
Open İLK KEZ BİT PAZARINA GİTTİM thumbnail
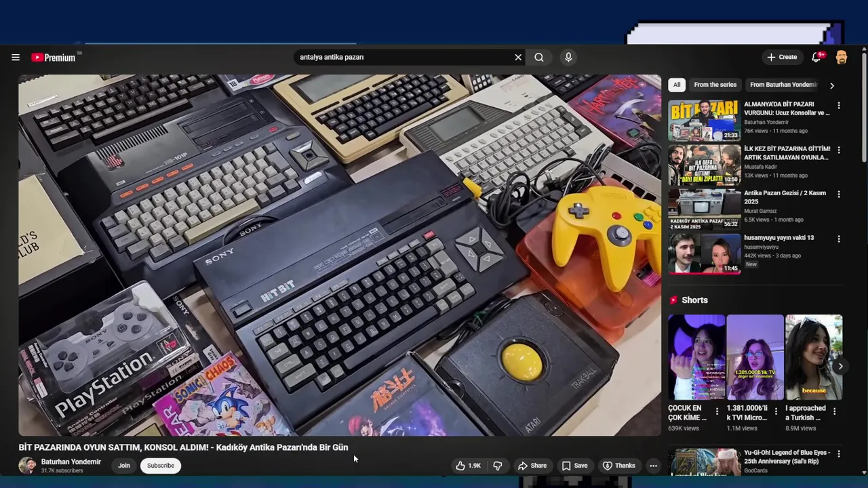coord(705,165)
